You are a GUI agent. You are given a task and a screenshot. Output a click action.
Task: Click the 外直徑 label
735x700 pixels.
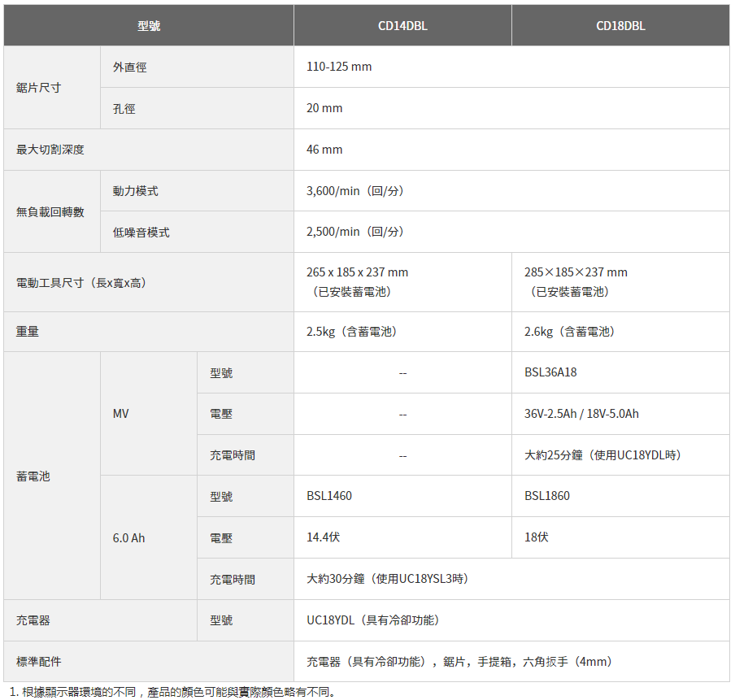click(129, 67)
